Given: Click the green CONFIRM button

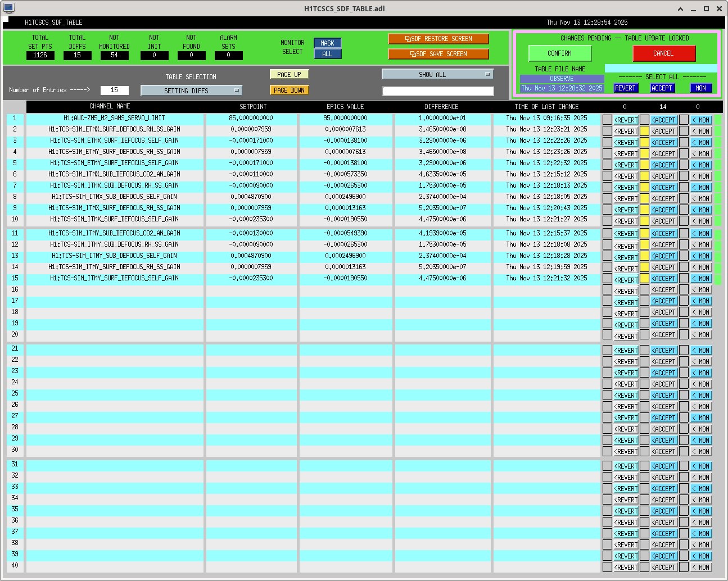Looking at the screenshot, I should (559, 53).
